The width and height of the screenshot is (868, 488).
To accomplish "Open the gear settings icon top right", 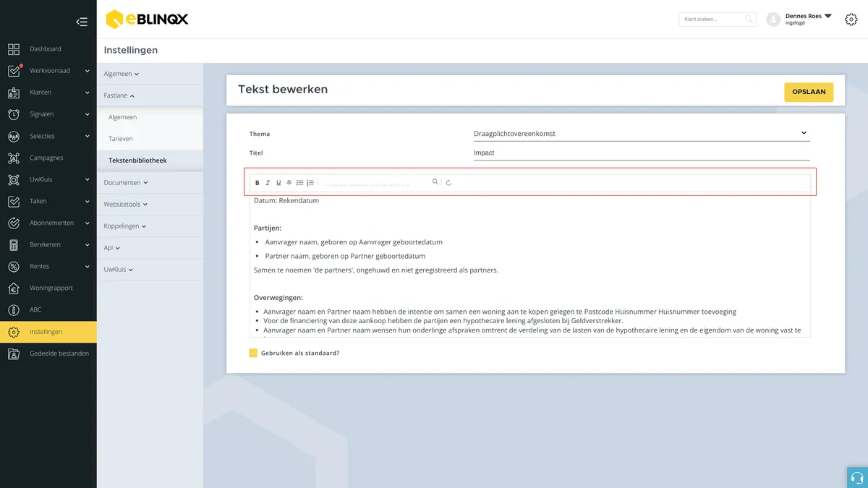I will click(851, 20).
